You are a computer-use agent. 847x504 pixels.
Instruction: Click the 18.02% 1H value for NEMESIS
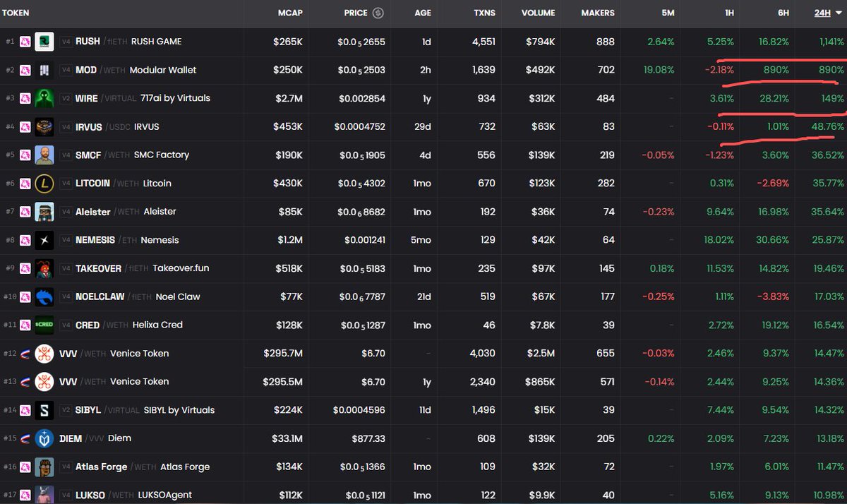[719, 240]
